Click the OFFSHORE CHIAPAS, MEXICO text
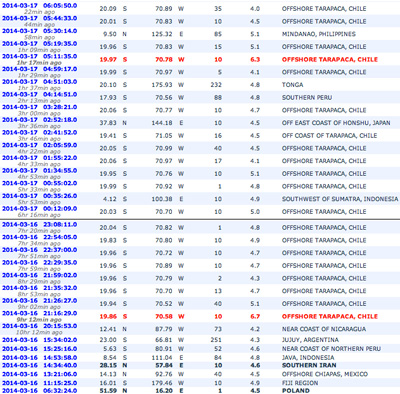Viewport: 400px width, 394px height. (x=325, y=374)
